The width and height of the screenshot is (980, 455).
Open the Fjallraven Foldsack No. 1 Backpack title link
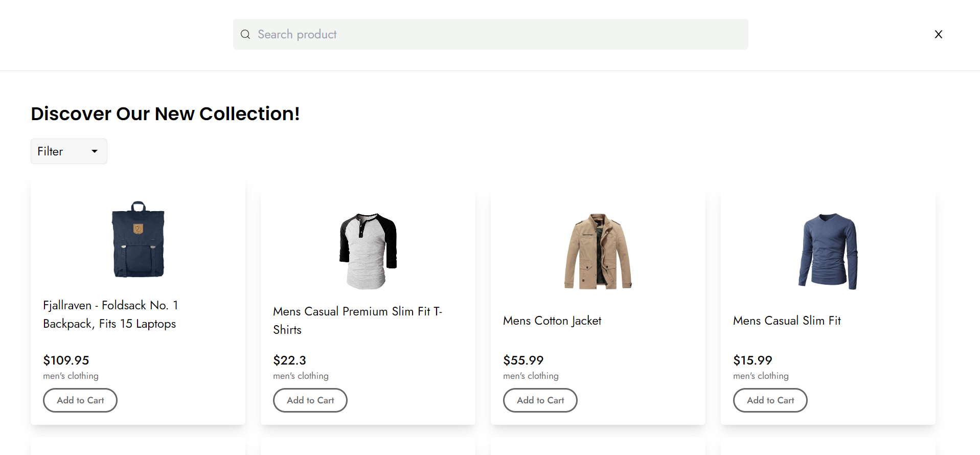110,314
